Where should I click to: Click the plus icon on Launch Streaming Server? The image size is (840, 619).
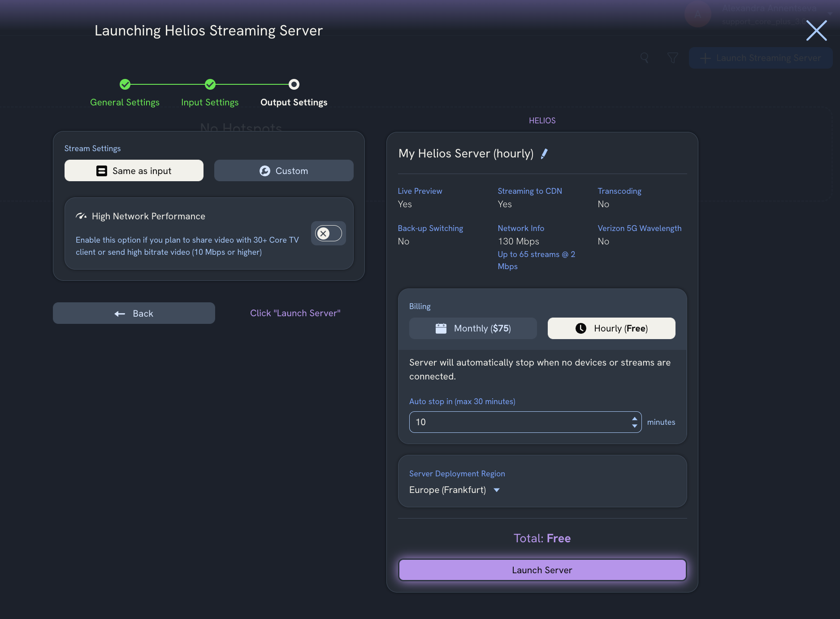click(706, 58)
